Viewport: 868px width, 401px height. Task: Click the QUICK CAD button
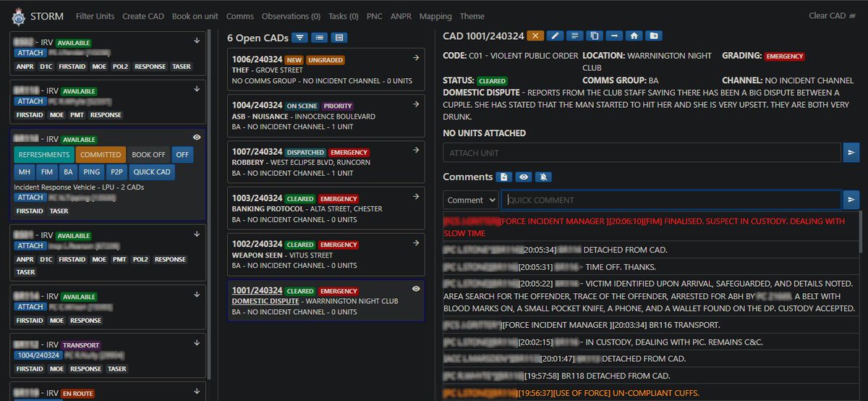click(x=152, y=172)
